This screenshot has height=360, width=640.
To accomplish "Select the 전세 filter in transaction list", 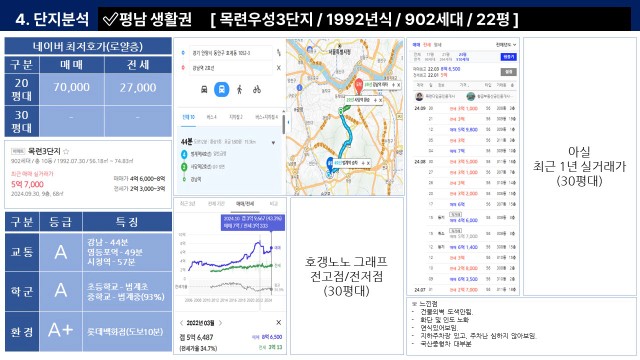I will pyautogui.click(x=427, y=45).
